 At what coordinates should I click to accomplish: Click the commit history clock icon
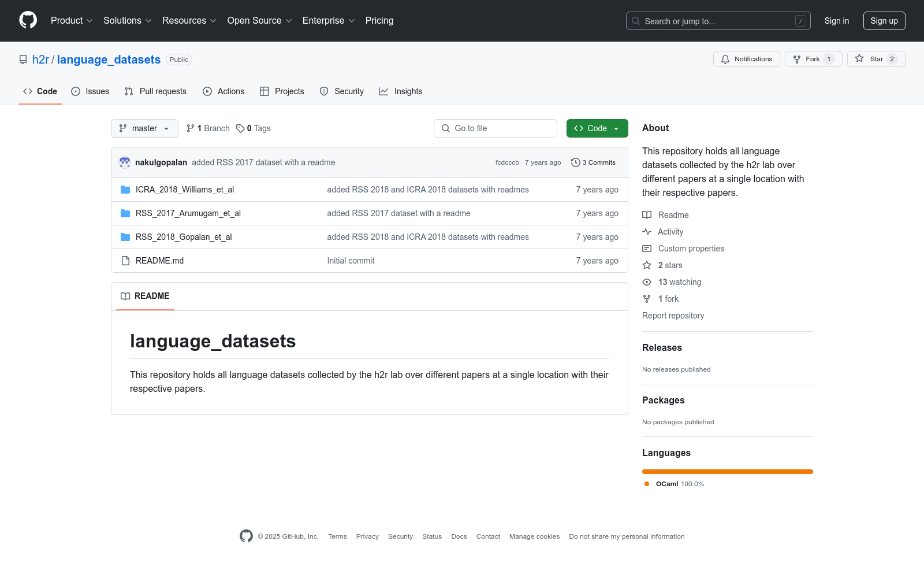coord(575,162)
